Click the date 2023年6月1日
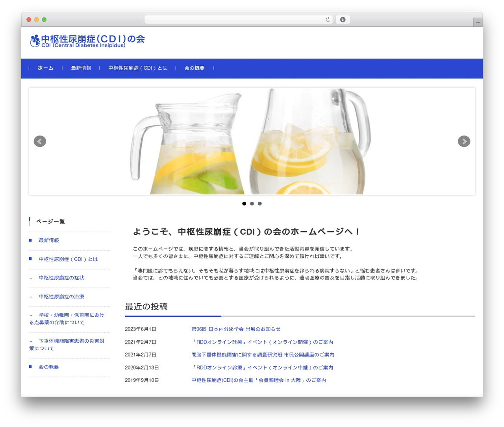Screen dimensions: 504x427 (141, 329)
